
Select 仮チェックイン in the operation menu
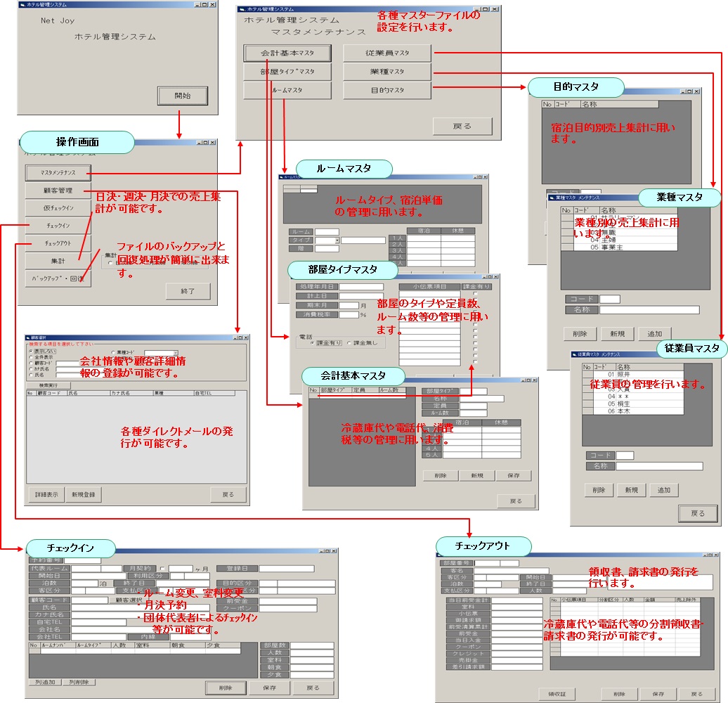[58, 208]
